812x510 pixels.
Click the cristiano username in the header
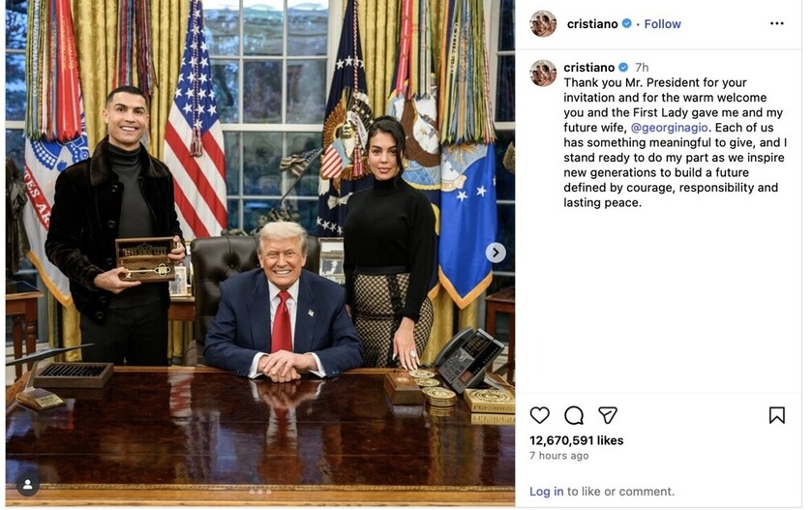[592, 24]
